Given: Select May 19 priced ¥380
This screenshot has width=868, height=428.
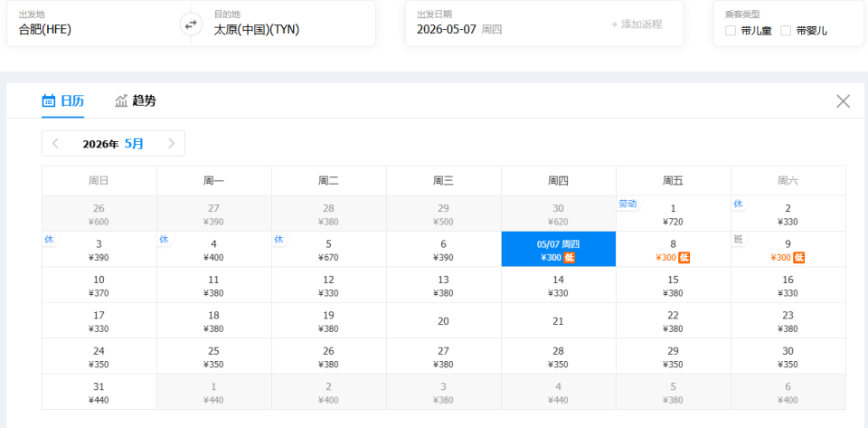Looking at the screenshot, I should 329,320.
